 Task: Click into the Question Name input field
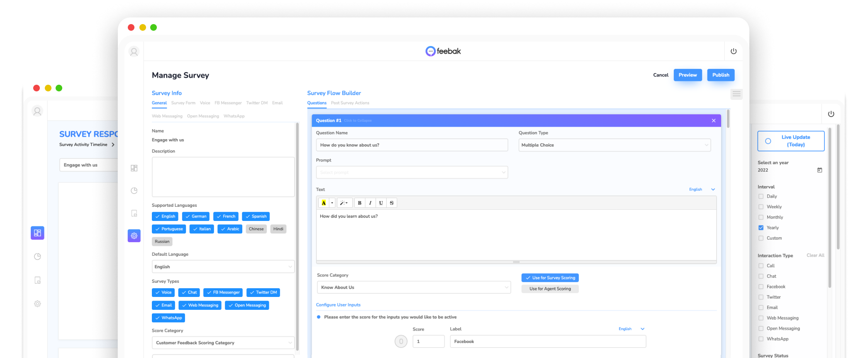(412, 145)
